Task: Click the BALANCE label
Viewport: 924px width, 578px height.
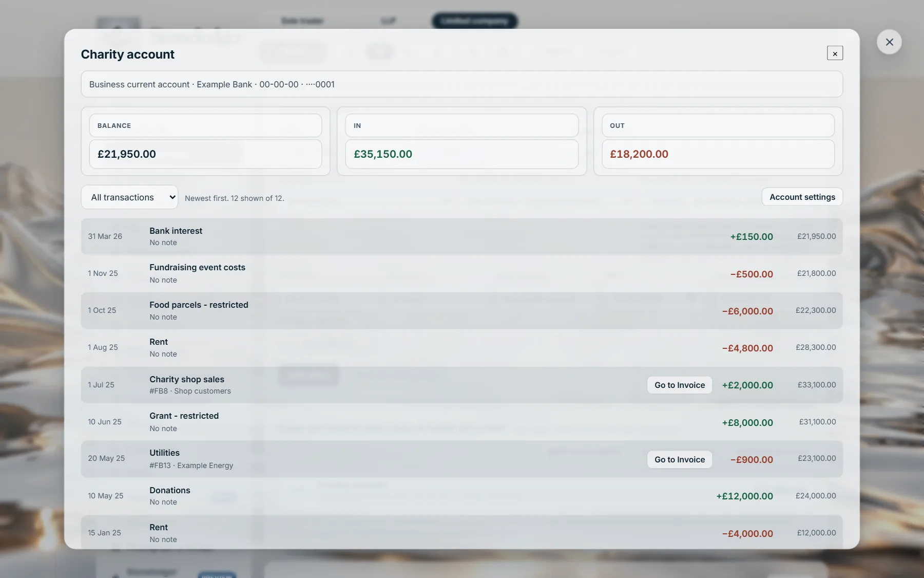Action: pyautogui.click(x=114, y=125)
